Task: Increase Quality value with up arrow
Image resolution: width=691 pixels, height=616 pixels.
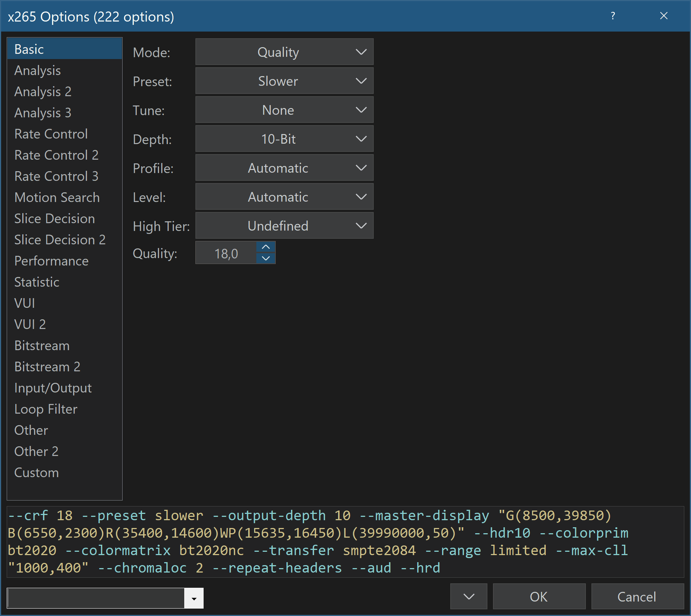Action: 266,247
